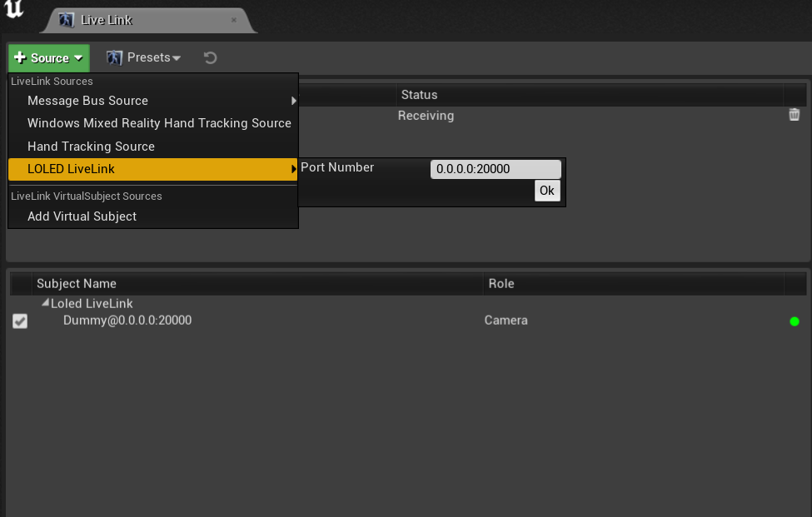Screen dimensions: 812x517
Task: Click the Unreal Engine logo icon
Action: click(13, 7)
